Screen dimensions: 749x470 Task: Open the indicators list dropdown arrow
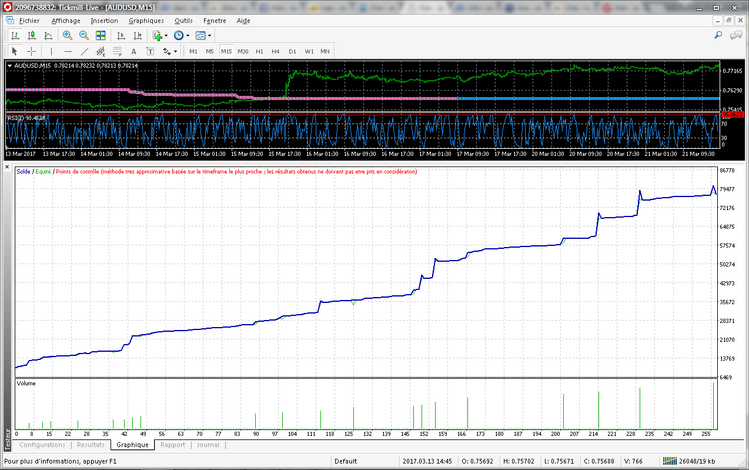point(167,36)
